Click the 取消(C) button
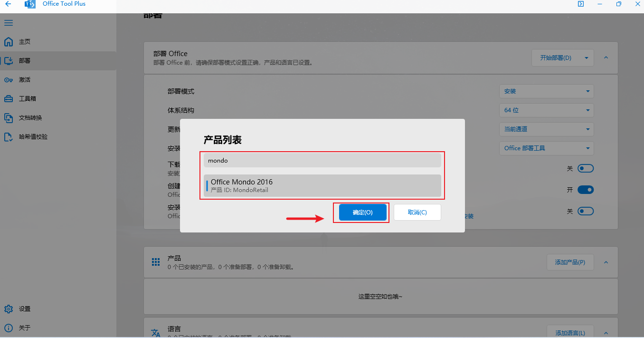Image resolution: width=644 pixels, height=338 pixels. coord(417,212)
